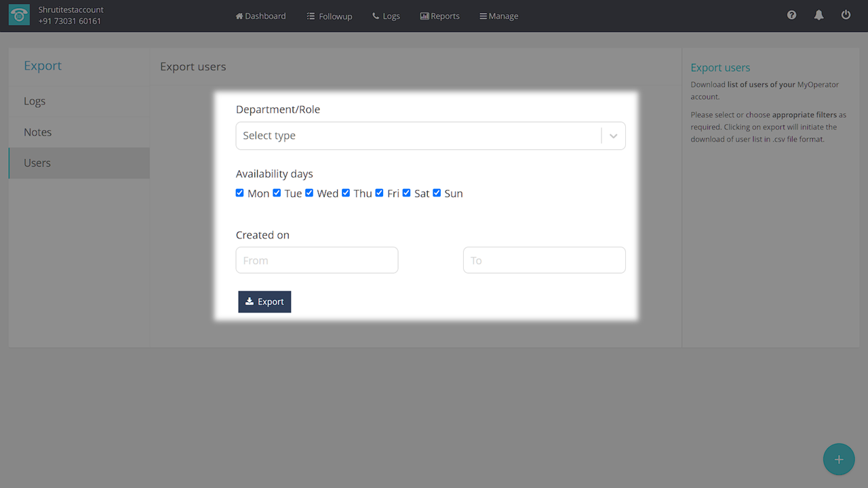
Task: Click the Created on To date field
Action: point(544,260)
